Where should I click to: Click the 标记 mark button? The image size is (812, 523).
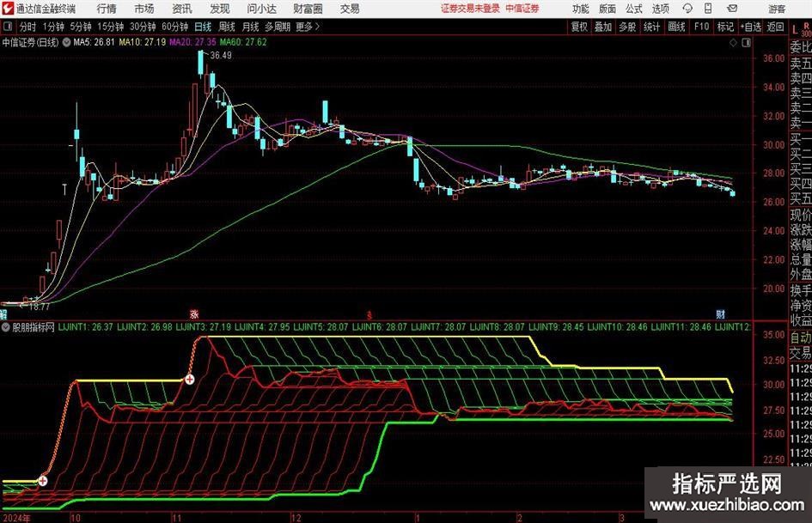pyautogui.click(x=725, y=27)
